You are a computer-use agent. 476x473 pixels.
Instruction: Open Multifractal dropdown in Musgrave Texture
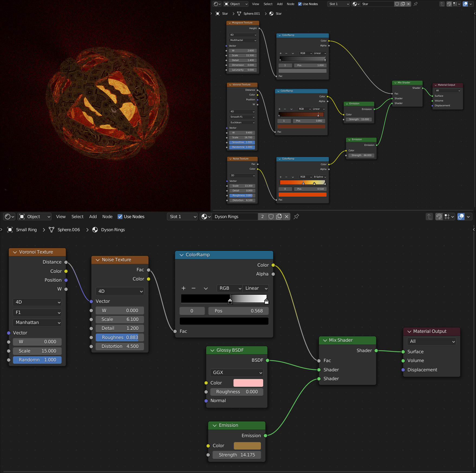click(243, 40)
